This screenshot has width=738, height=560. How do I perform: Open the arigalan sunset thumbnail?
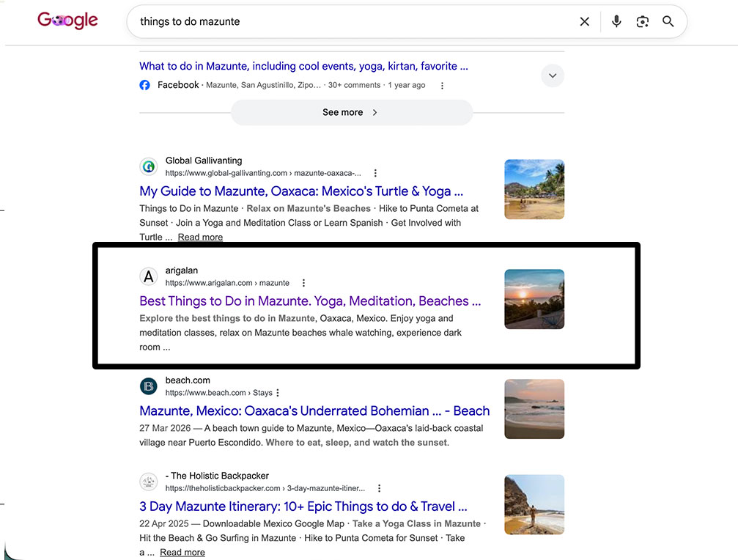click(534, 299)
